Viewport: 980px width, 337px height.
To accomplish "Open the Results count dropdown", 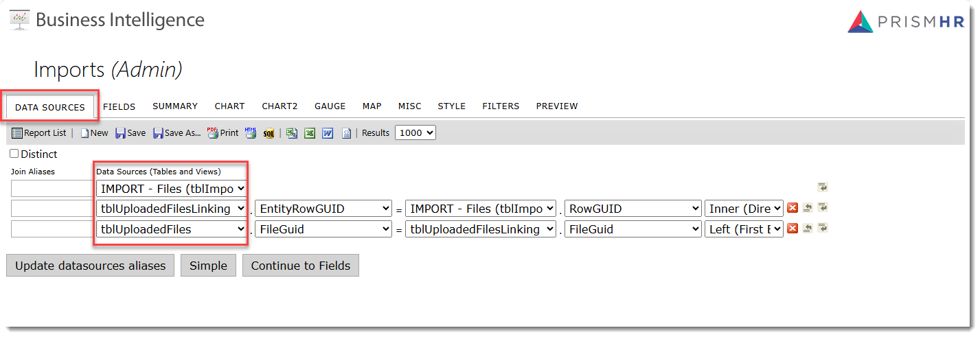I will (415, 133).
